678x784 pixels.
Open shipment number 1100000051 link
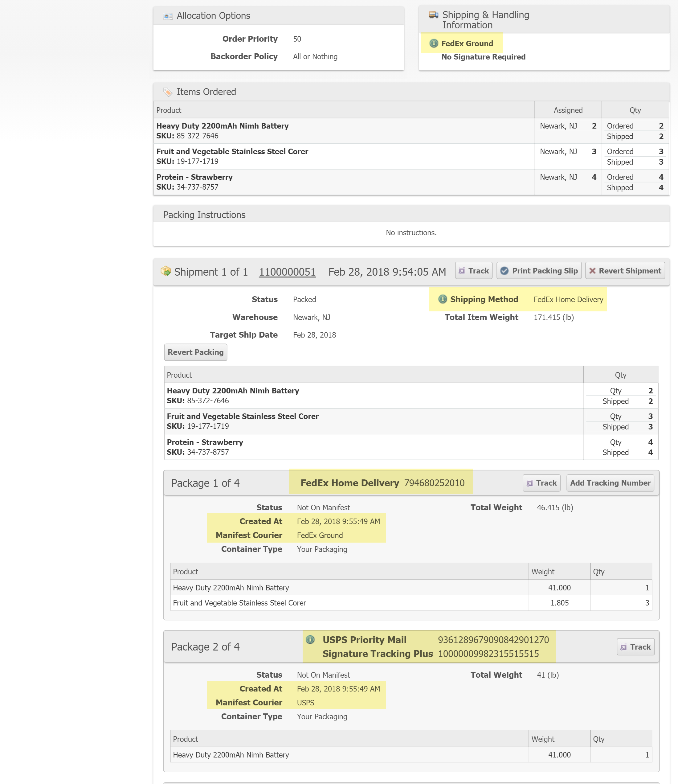click(287, 272)
